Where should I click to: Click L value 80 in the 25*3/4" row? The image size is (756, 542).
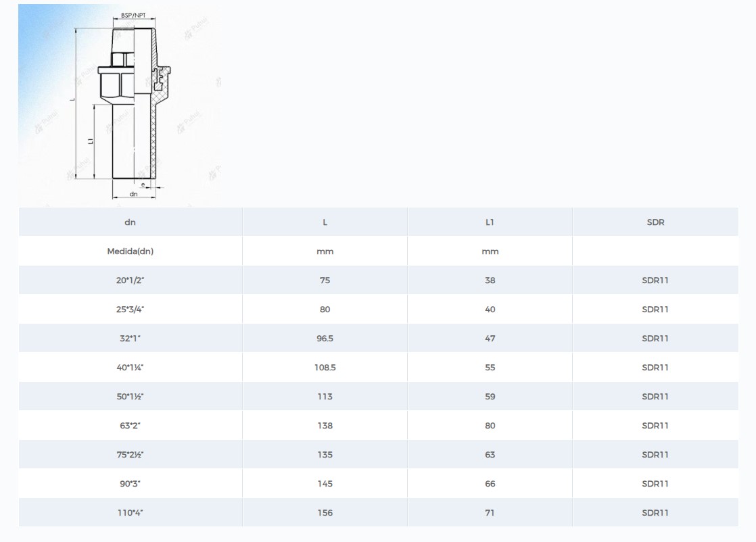(325, 310)
